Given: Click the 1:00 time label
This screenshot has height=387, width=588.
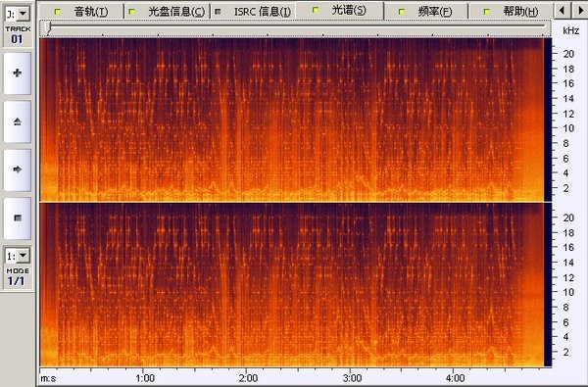Looking at the screenshot, I should coord(145,378).
